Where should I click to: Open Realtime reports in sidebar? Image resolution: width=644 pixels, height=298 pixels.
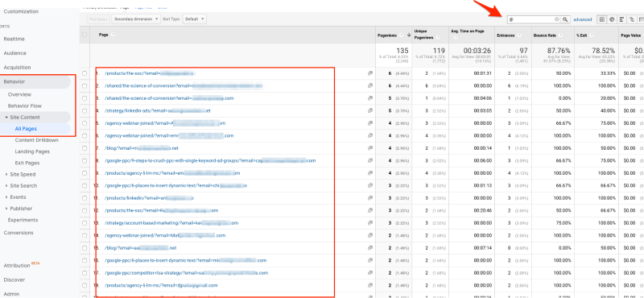[x=14, y=39]
